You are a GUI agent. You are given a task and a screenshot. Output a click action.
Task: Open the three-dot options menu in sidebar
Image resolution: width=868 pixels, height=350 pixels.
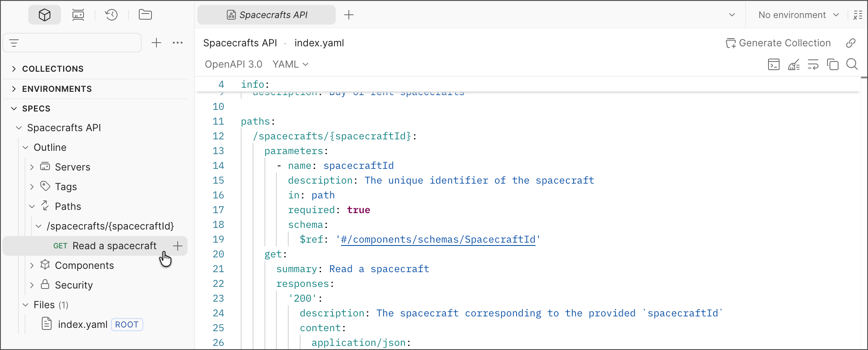178,43
